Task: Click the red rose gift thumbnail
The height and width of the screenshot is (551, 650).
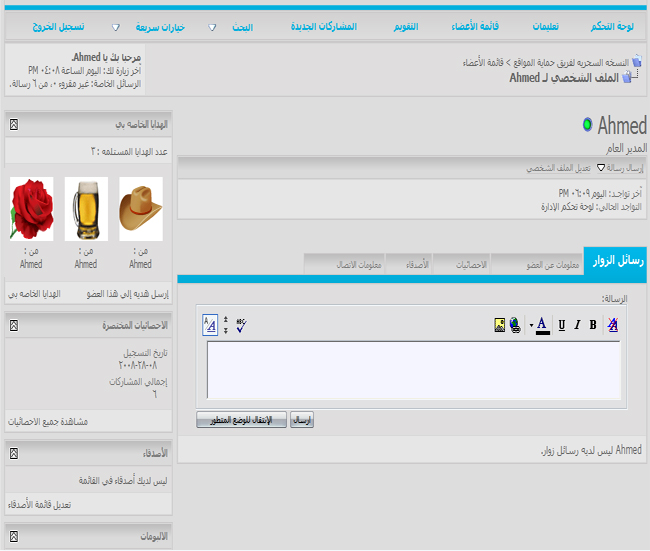Action: coord(31,208)
